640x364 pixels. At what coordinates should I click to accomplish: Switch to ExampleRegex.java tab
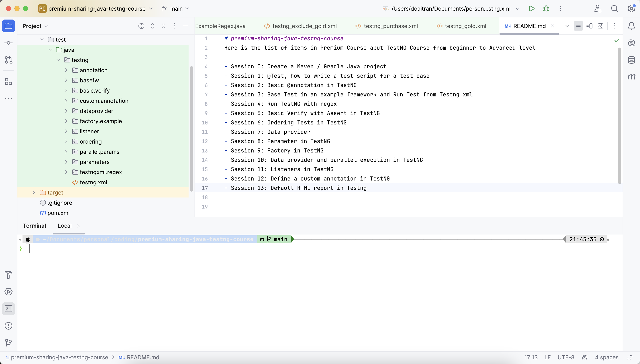(x=220, y=26)
